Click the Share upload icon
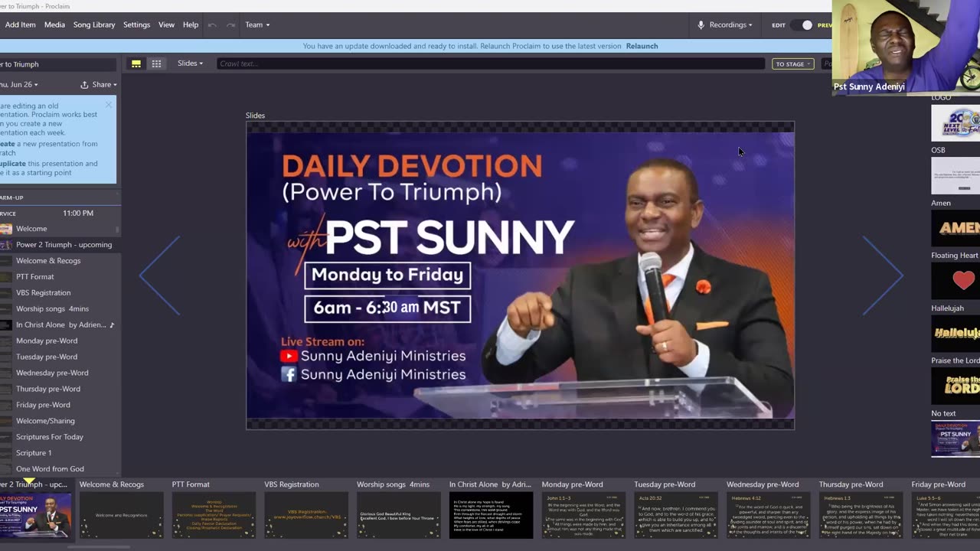Image resolution: width=980 pixels, height=551 pixels. (x=85, y=85)
